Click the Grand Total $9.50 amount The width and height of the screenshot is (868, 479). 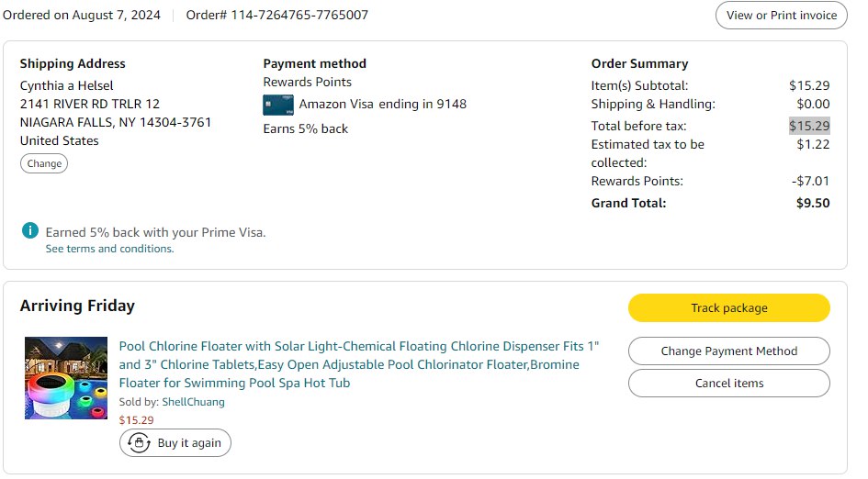[x=812, y=204]
